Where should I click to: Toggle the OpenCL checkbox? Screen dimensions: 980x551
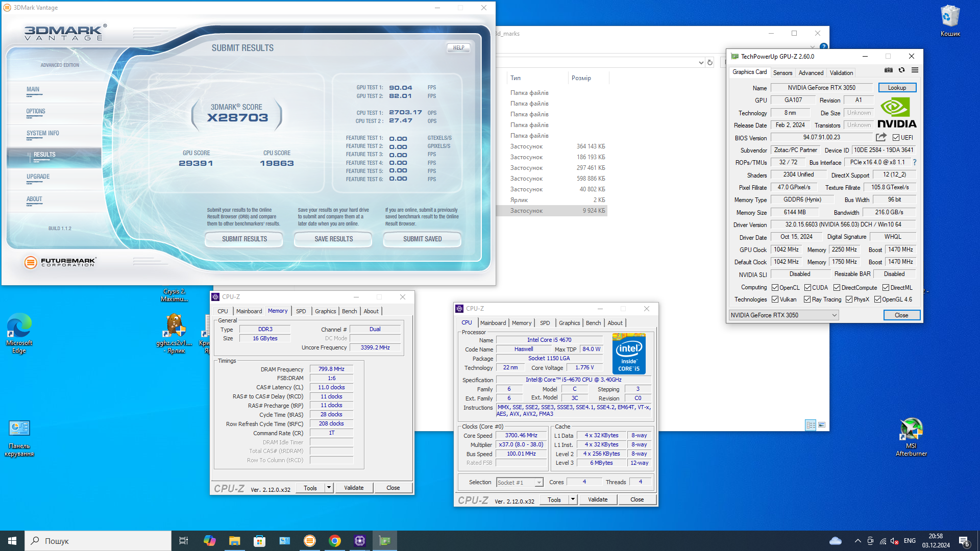(775, 288)
